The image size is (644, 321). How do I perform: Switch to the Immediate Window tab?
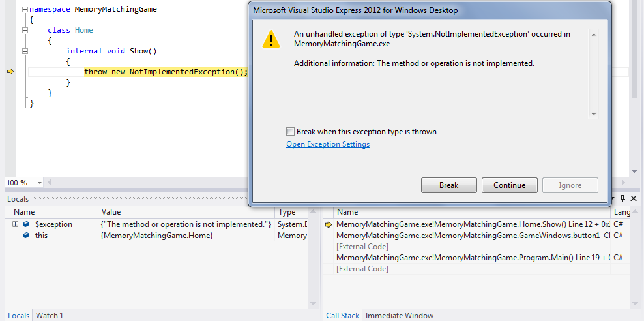pos(399,316)
